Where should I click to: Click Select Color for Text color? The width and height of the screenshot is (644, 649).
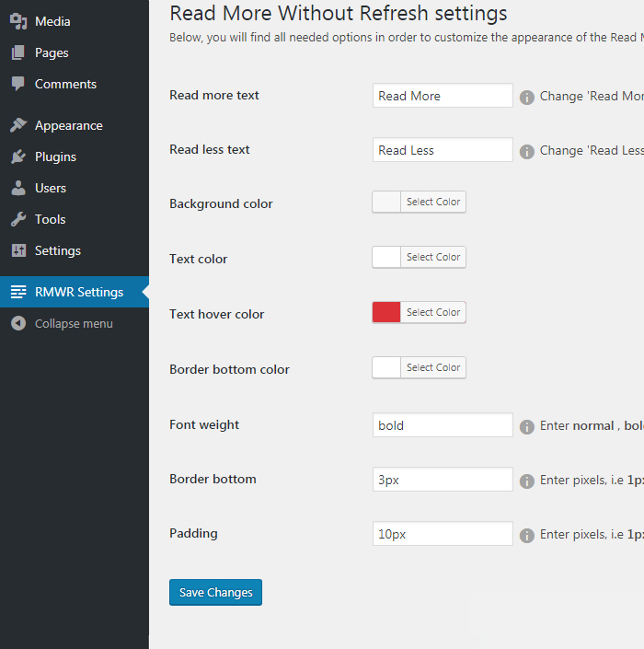pyautogui.click(x=433, y=257)
